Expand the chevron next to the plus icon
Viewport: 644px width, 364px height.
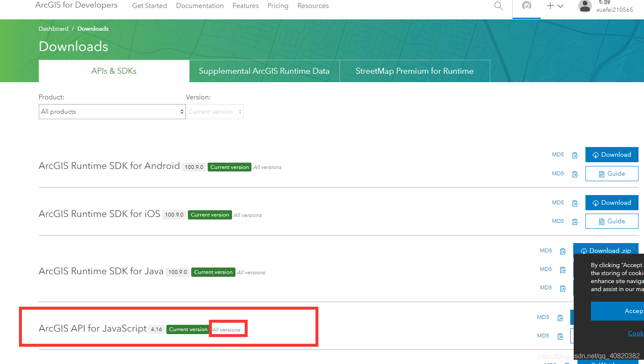tap(560, 6)
